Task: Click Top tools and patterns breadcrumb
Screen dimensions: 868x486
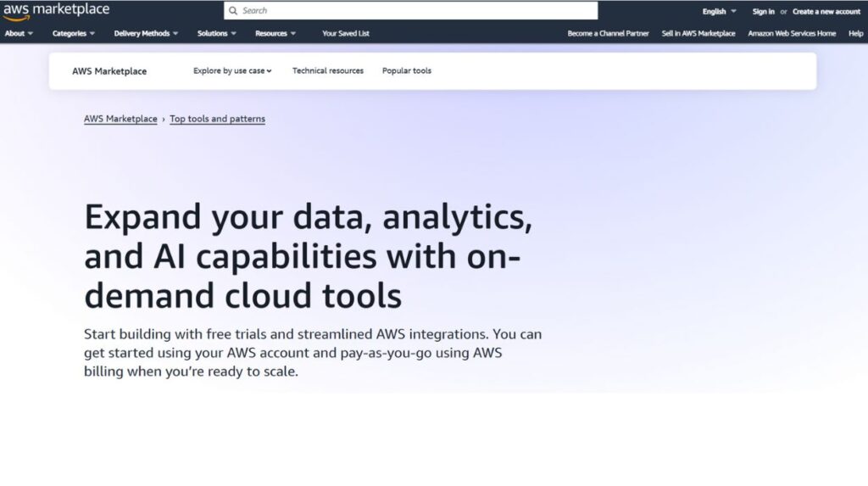Action: (218, 119)
